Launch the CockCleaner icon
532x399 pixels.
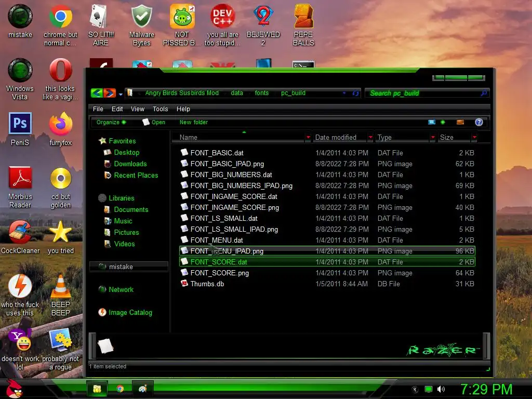20,237
